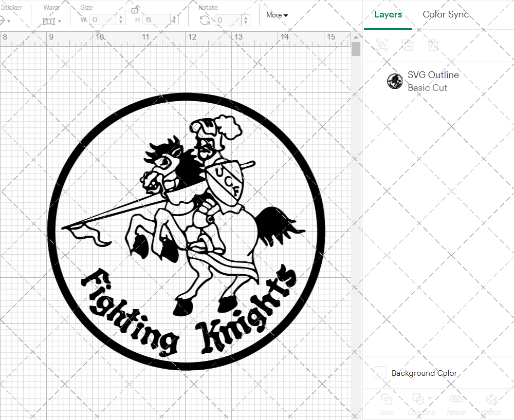Viewport: 514px width, 420px height.
Task: Click the Group layers icon
Action: pos(382,46)
